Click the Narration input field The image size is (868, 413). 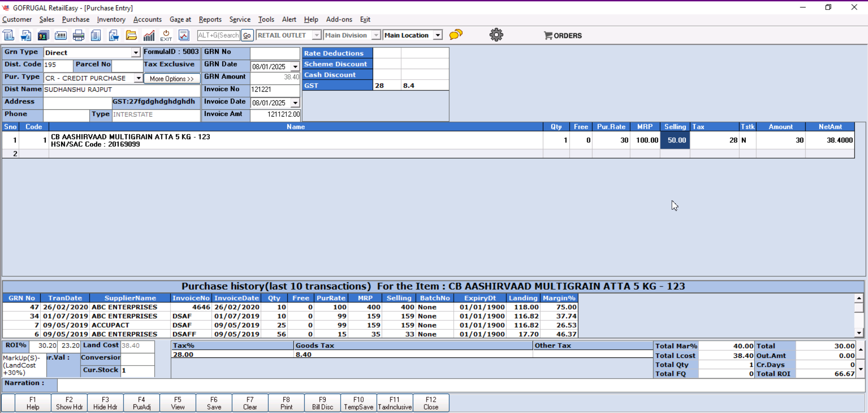[x=460, y=385]
